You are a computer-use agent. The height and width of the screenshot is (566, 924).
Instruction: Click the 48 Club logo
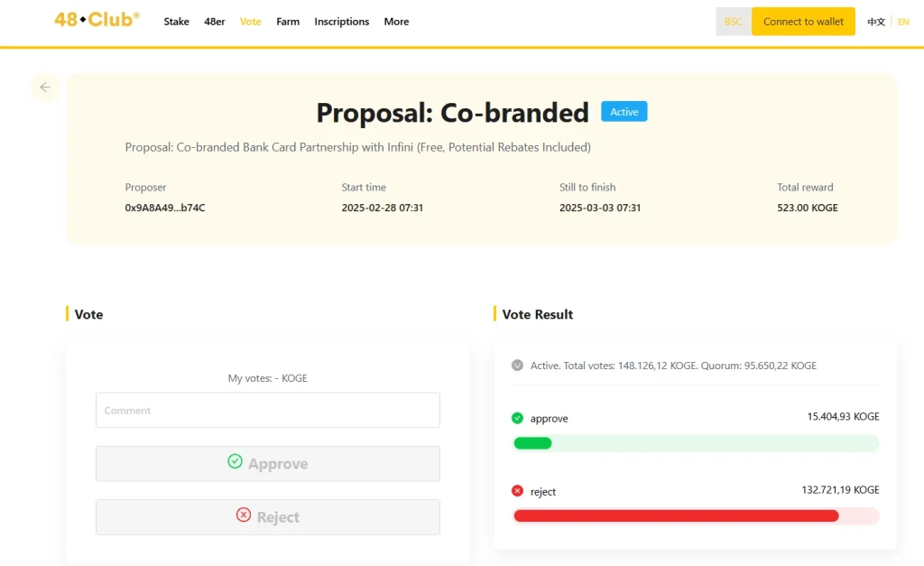[x=97, y=19]
